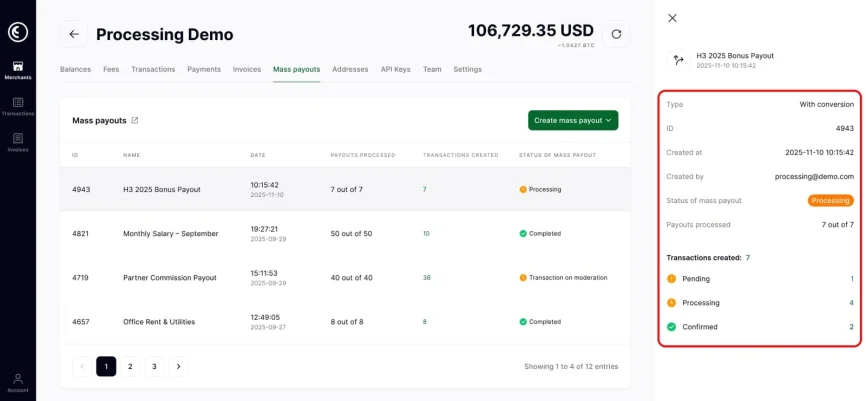Select the Office Rent & Utilities row
866x401 pixels.
(159, 322)
